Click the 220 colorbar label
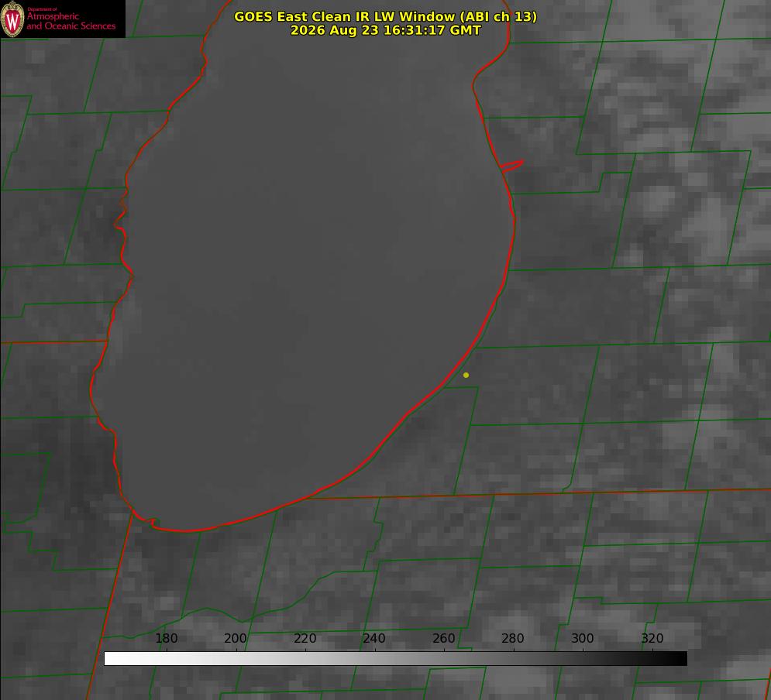 [x=305, y=638]
